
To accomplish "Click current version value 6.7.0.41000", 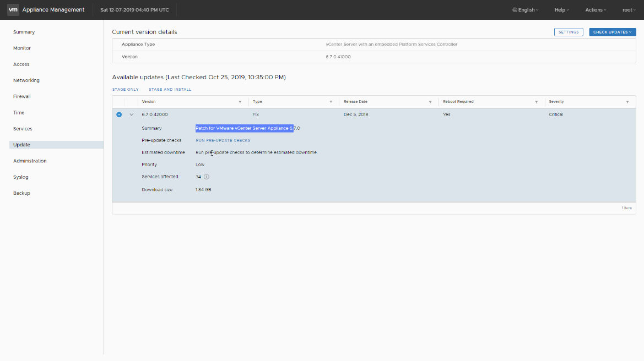I will click(338, 57).
